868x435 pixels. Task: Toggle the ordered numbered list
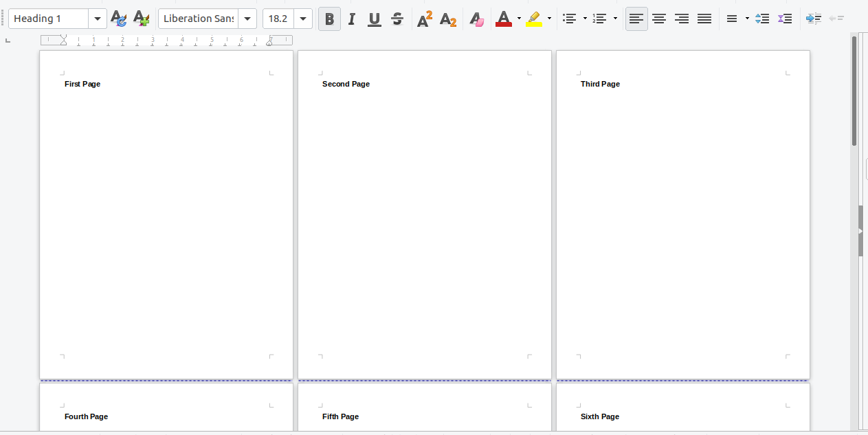(x=599, y=19)
